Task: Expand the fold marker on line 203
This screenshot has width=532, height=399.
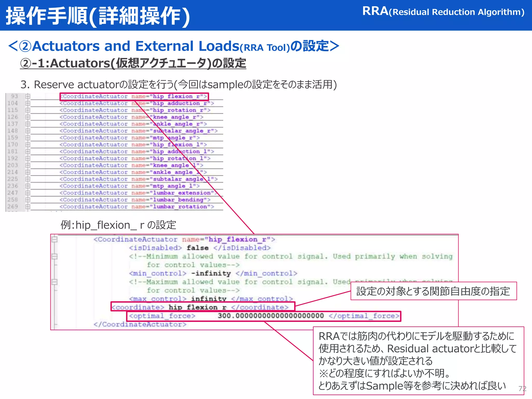Action: [x=28, y=165]
